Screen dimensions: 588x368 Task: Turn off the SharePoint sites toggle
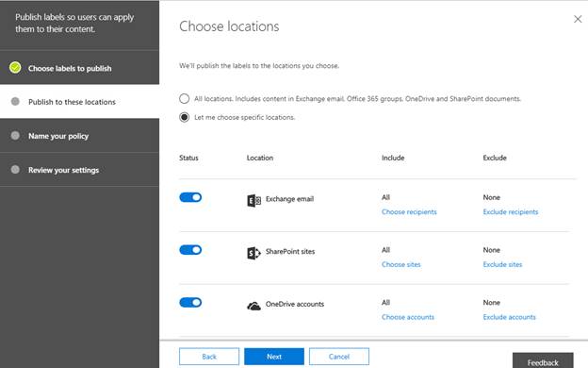pyautogui.click(x=190, y=250)
